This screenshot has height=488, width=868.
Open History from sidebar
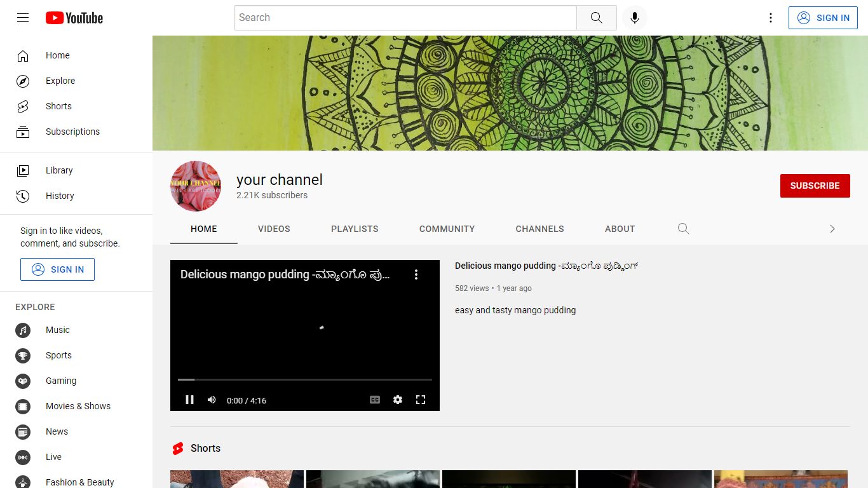click(76, 196)
